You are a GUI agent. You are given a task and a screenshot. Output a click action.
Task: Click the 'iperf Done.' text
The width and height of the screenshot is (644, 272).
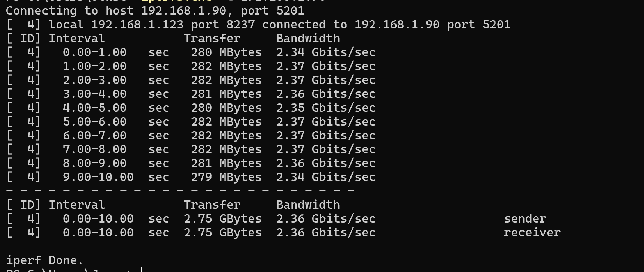click(45, 260)
